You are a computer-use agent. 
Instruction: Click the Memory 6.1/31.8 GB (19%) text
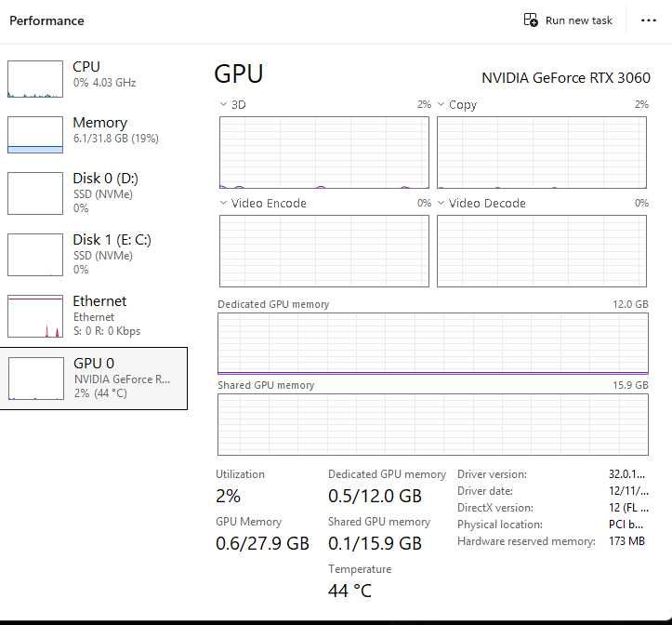[115, 139]
